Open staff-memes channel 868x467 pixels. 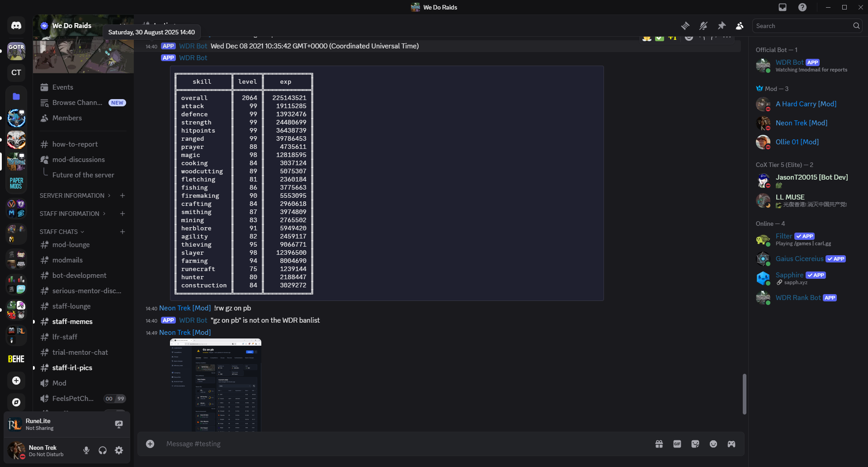click(83, 322)
